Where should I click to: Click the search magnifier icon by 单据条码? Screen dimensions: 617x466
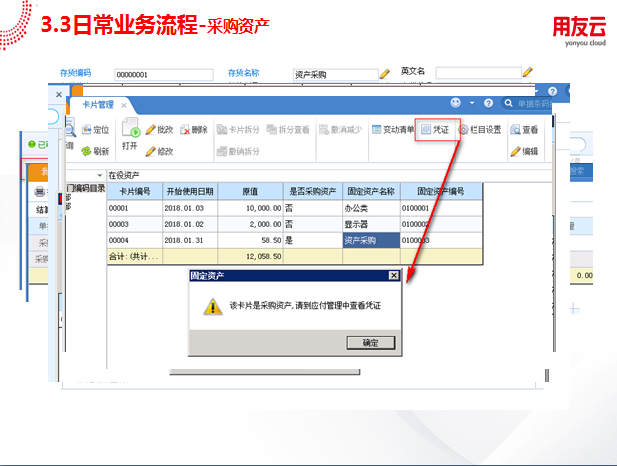(x=509, y=103)
